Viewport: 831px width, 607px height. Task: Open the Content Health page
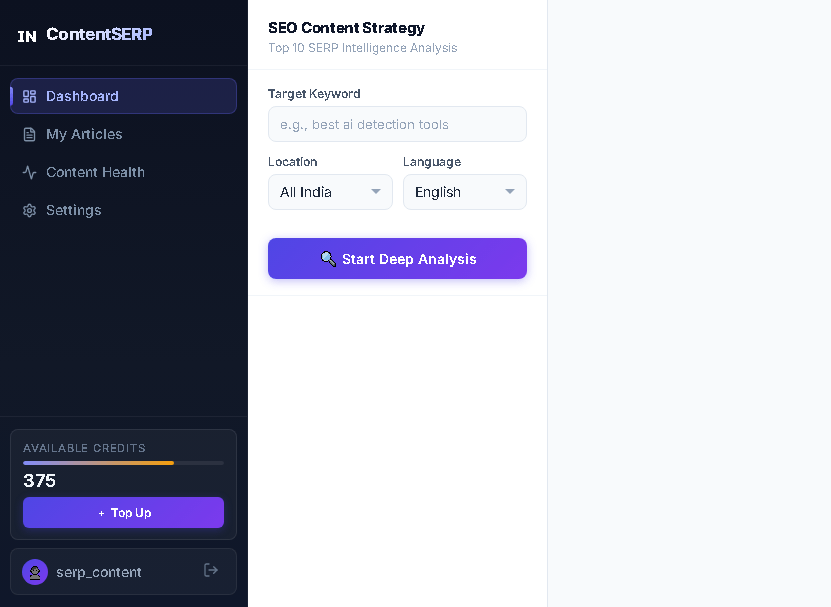tap(97, 172)
